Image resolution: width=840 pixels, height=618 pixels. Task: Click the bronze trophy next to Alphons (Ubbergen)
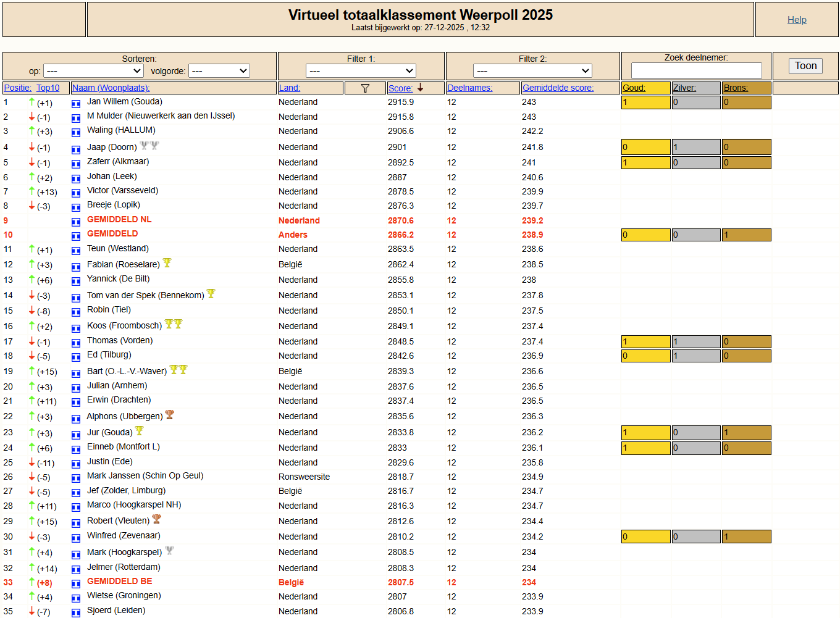tap(170, 415)
